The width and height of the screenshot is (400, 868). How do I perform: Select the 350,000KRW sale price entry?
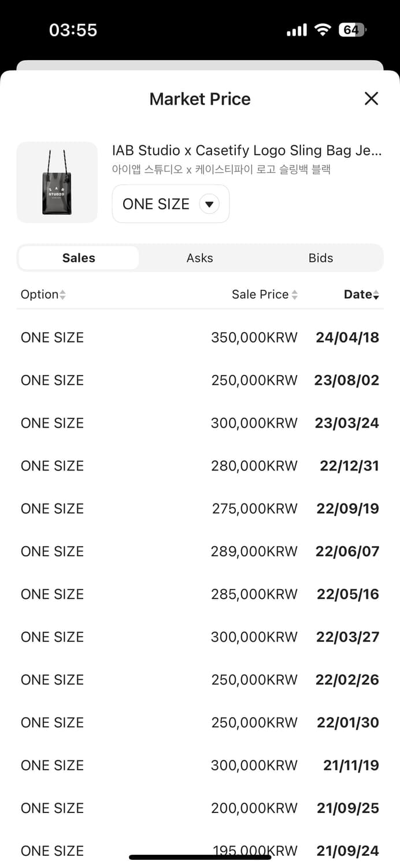pos(254,337)
